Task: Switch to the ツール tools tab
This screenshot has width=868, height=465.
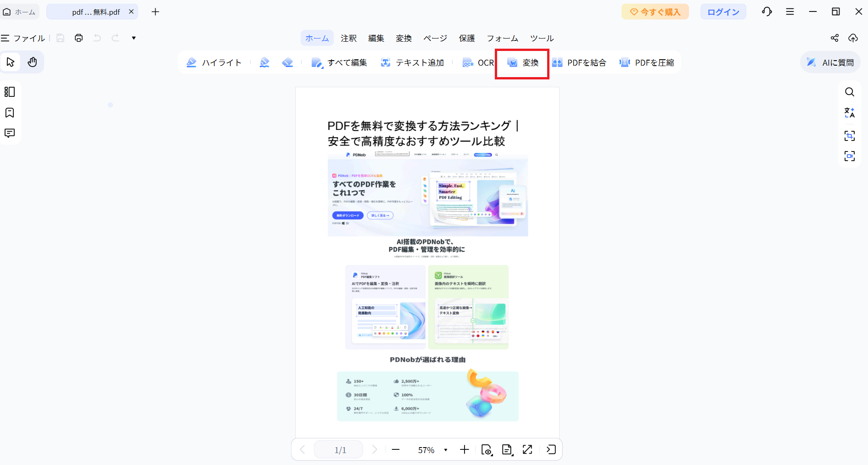Action: click(542, 38)
